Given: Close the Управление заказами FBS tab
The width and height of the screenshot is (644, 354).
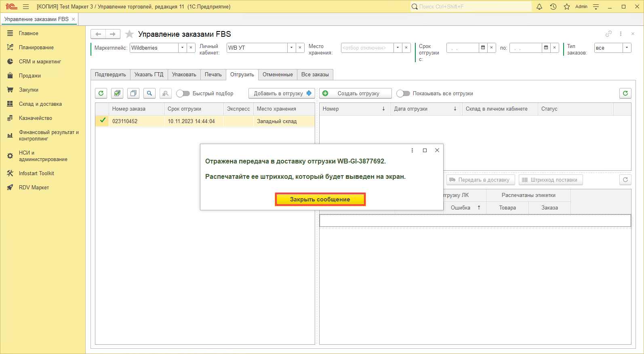Looking at the screenshot, I should coord(73,19).
